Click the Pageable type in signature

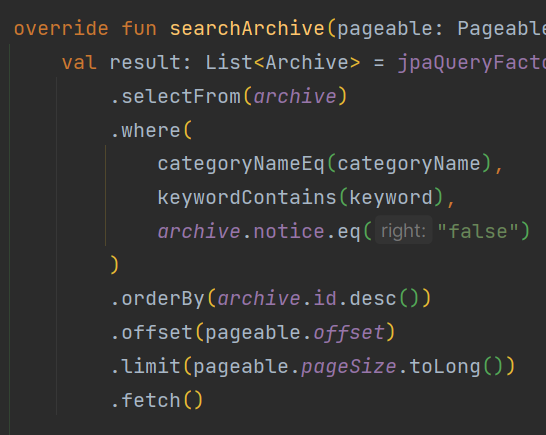[x=501, y=29]
